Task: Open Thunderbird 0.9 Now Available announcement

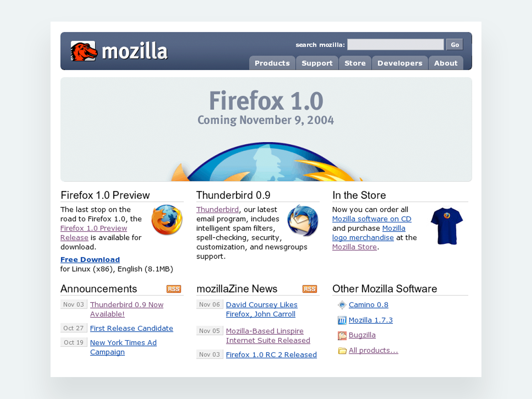Action: [127, 309]
